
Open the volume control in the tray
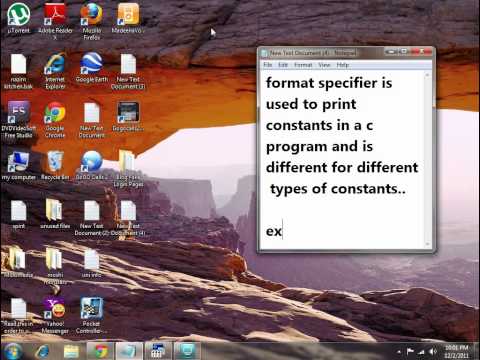point(433,351)
